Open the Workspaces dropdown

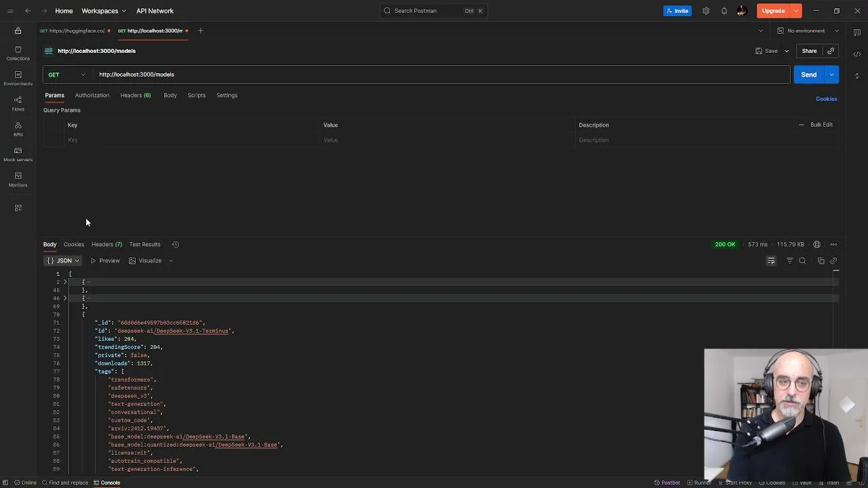[104, 11]
